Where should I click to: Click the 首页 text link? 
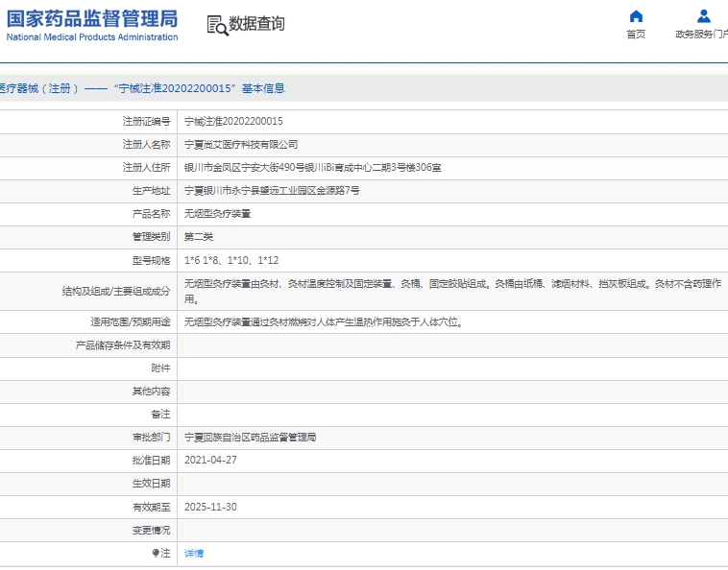point(636,35)
